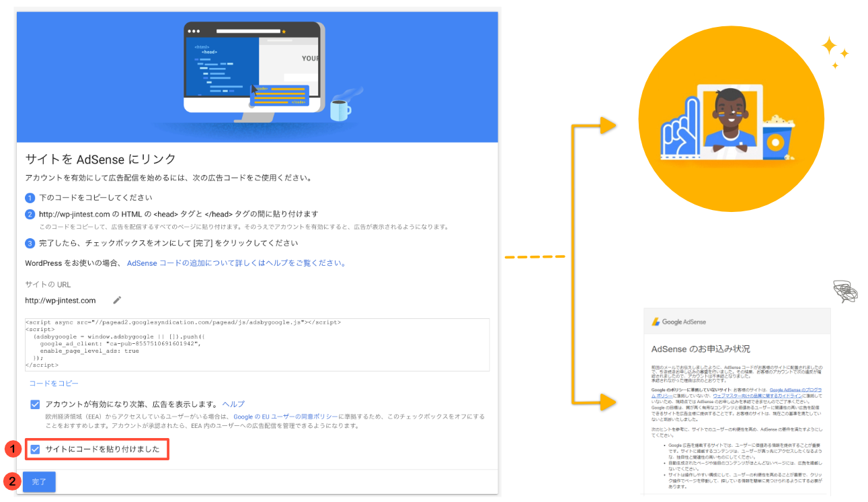Click the site URL text 'http://wp-jintest.com'

(61, 300)
